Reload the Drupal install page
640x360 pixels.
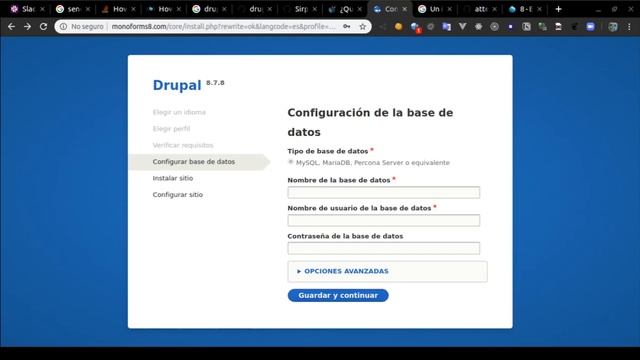tap(43, 27)
